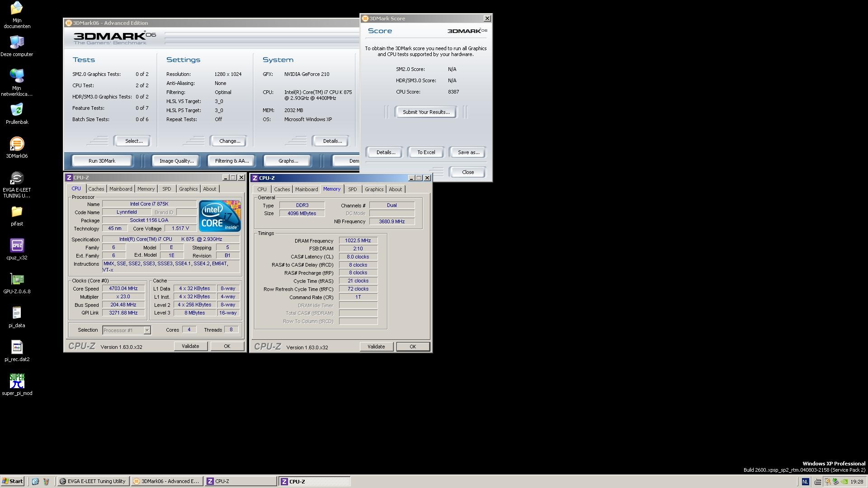The image size is (868, 488).
Task: Open the EVGA E-LEET Tuning Utility desktop icon
Action: (17, 178)
